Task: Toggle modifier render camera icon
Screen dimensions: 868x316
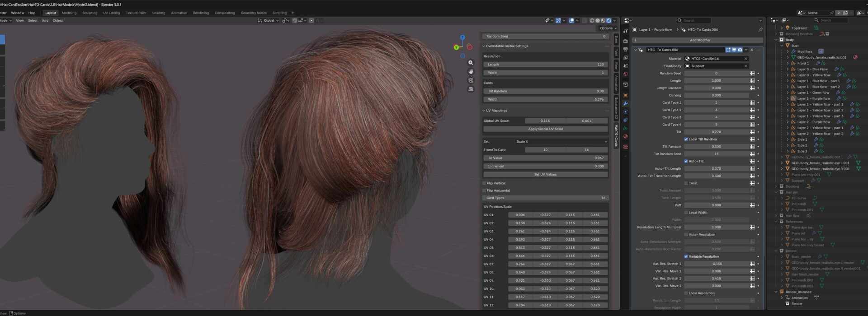Action: click(740, 50)
